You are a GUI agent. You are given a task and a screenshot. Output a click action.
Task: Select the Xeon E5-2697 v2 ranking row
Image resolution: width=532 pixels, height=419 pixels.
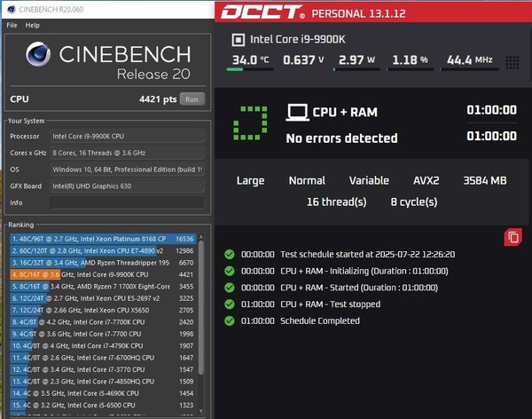[x=103, y=298]
